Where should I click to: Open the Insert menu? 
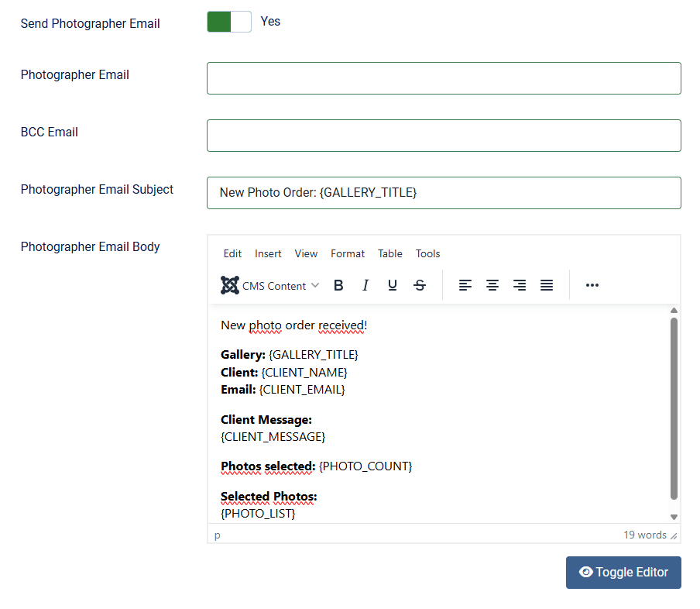(x=268, y=253)
